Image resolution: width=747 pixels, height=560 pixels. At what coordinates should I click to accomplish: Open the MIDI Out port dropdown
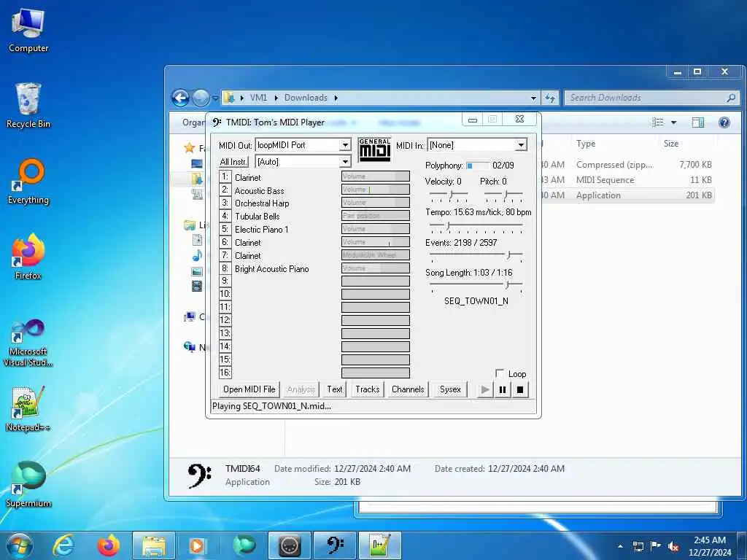click(x=345, y=145)
